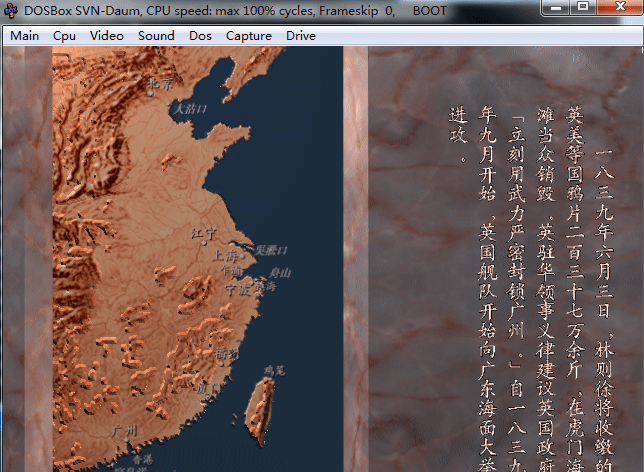The width and height of the screenshot is (644, 472).
Task: Close the DOSBox window
Action: (620, 7)
